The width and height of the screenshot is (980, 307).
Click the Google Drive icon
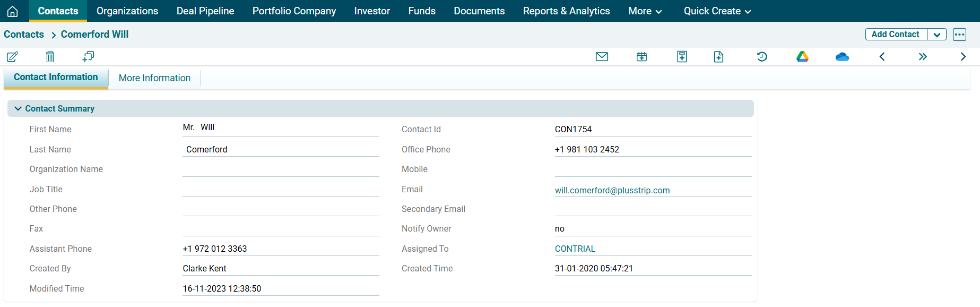[802, 57]
